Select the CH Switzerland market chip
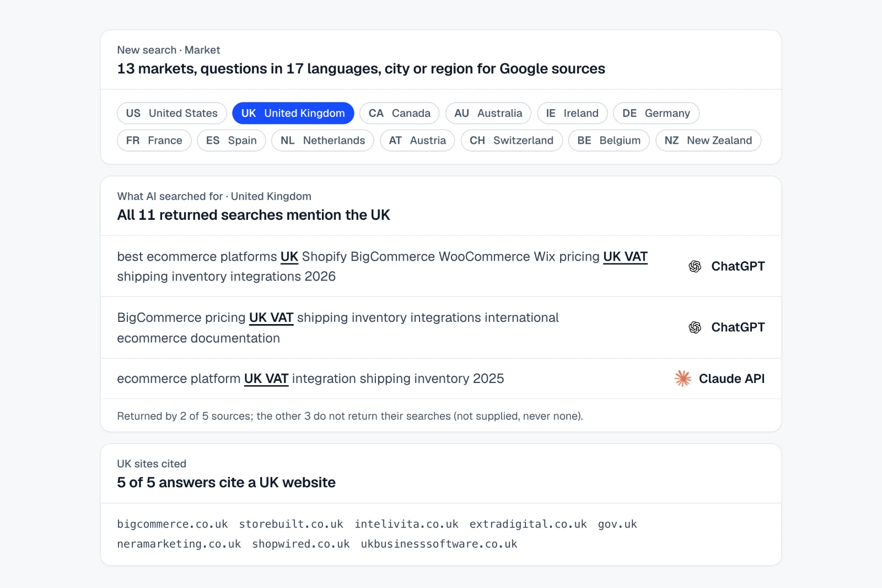 [512, 141]
